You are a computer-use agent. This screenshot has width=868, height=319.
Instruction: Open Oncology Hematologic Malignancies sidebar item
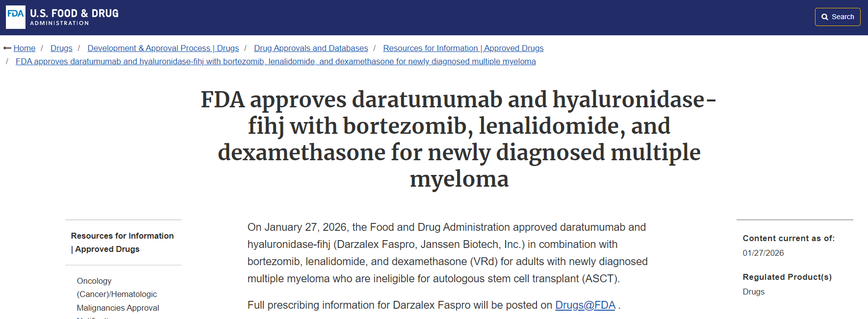click(x=117, y=294)
